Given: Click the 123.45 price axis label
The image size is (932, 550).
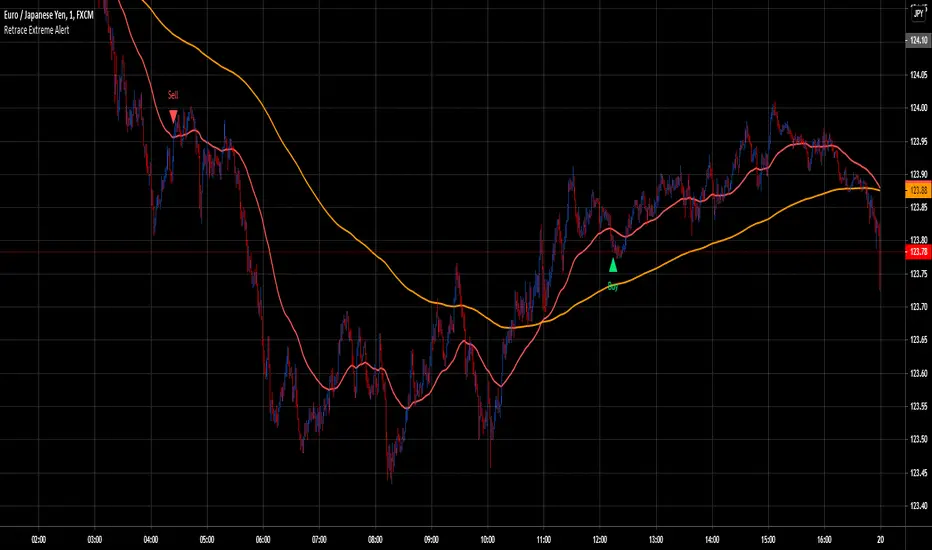Looking at the screenshot, I should [918, 473].
